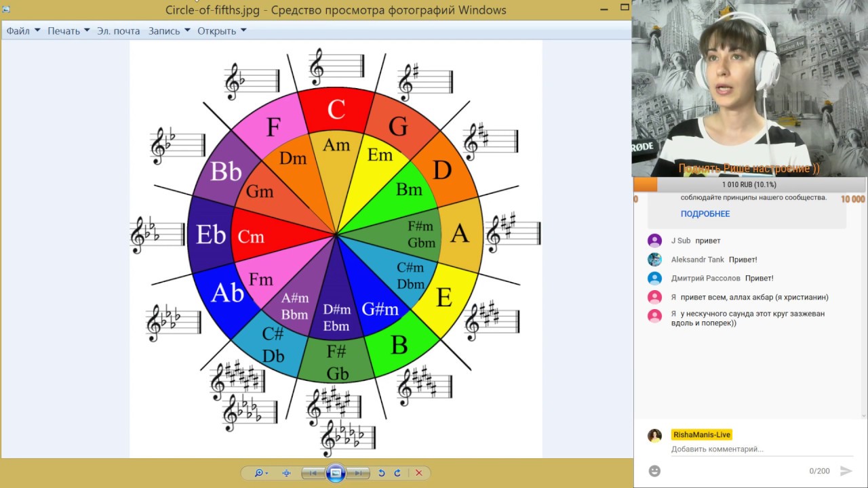This screenshot has height=488, width=868.
Task: Click the yellow Em inner segment
Action: pyautogui.click(x=380, y=156)
